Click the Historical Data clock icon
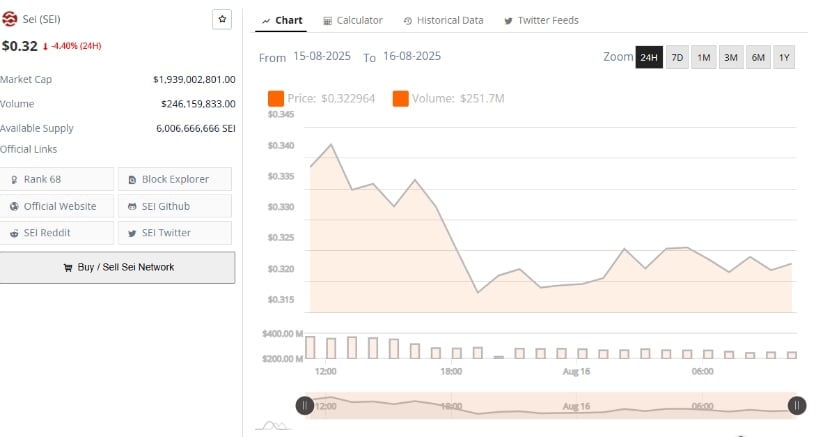 click(408, 21)
